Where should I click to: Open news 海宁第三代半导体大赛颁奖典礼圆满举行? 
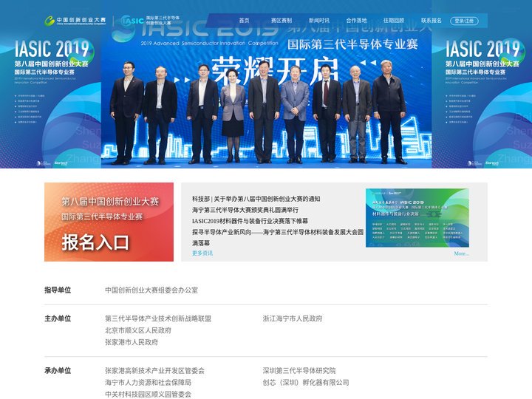tap(245, 210)
